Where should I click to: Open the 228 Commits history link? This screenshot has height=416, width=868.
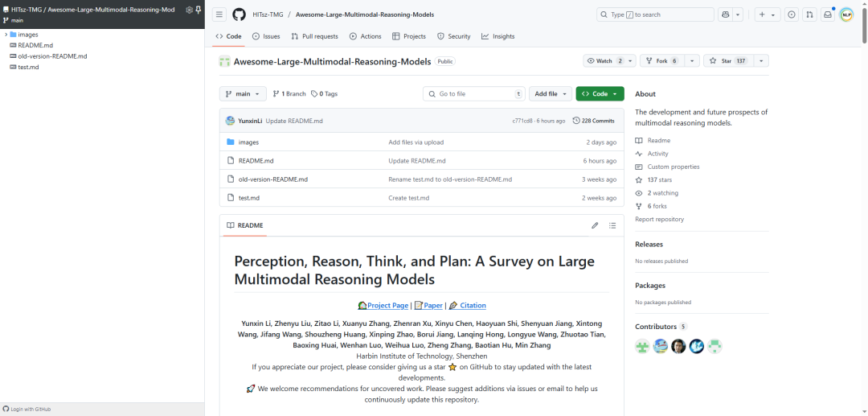[593, 121]
